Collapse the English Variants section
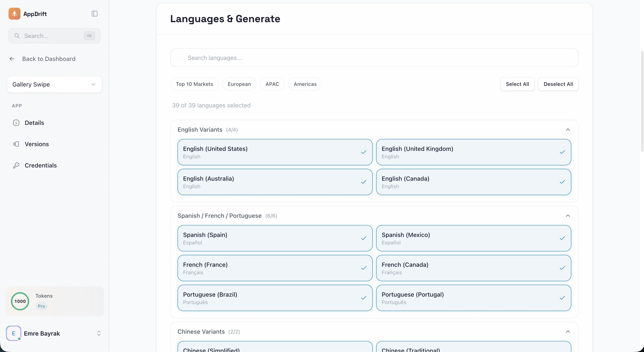Viewport: 644px width, 352px height. 568,130
